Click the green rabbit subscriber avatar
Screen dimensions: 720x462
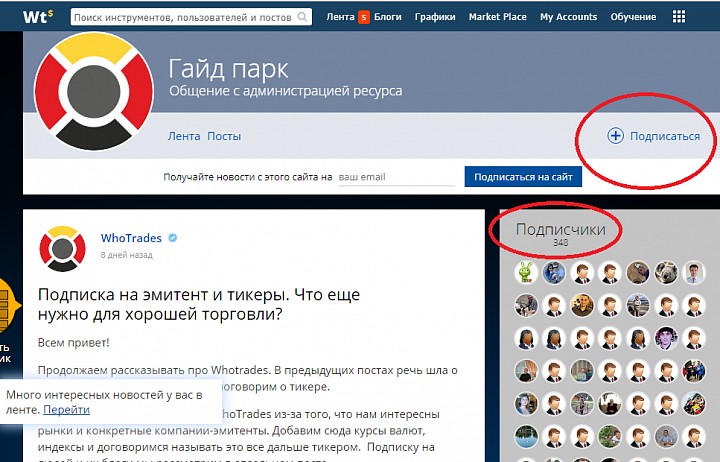526,272
